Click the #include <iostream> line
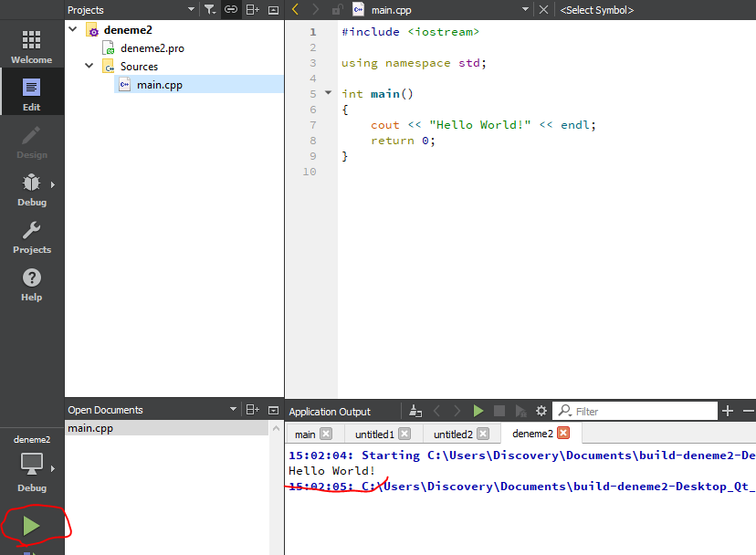 click(410, 32)
